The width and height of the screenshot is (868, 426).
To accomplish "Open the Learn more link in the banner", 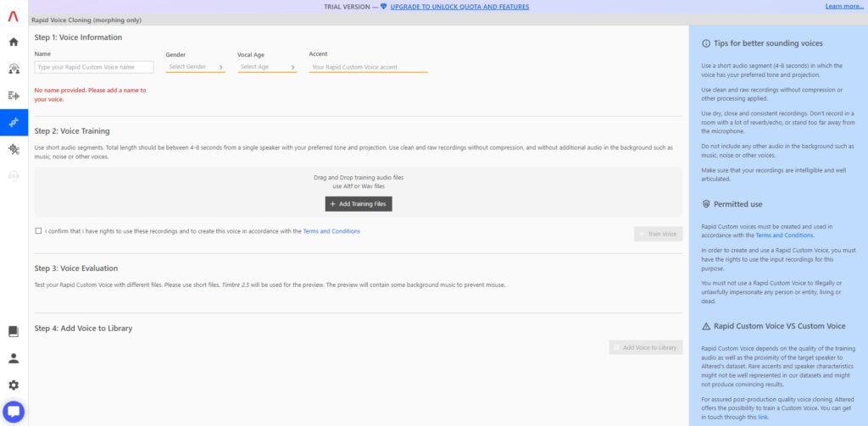I will click(x=844, y=7).
